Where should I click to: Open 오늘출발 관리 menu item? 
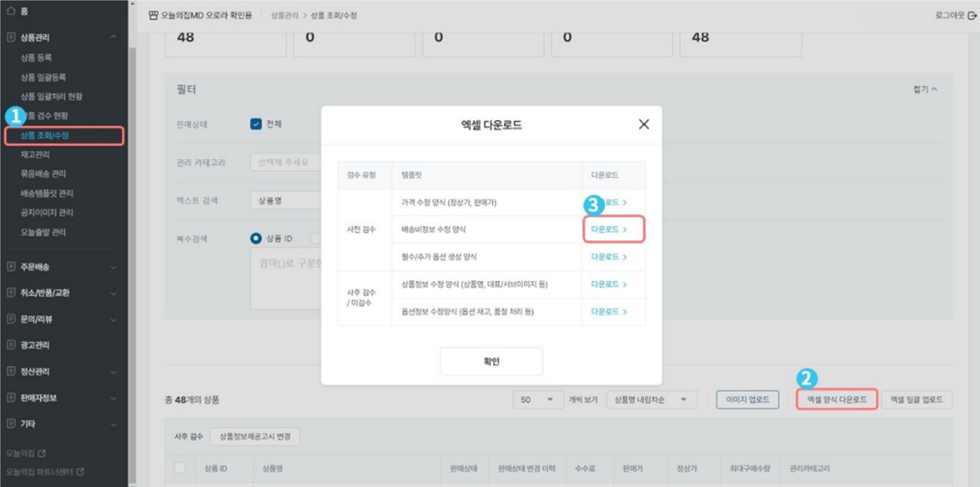click(x=43, y=232)
